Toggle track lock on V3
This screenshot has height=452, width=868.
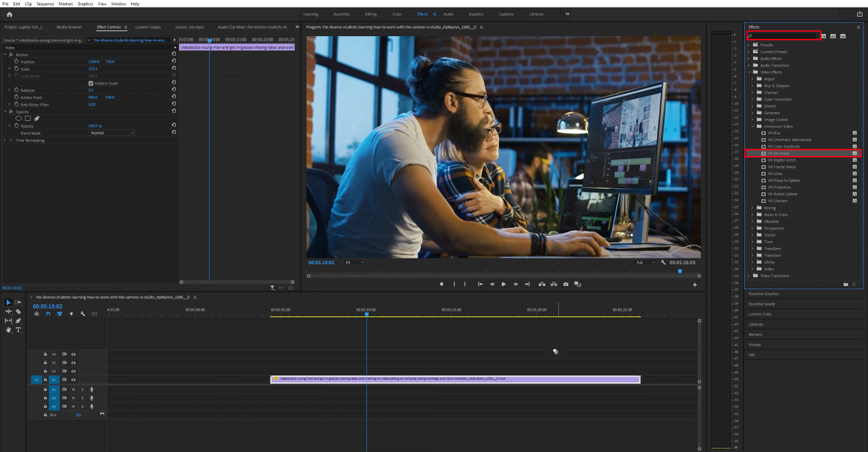45,362
